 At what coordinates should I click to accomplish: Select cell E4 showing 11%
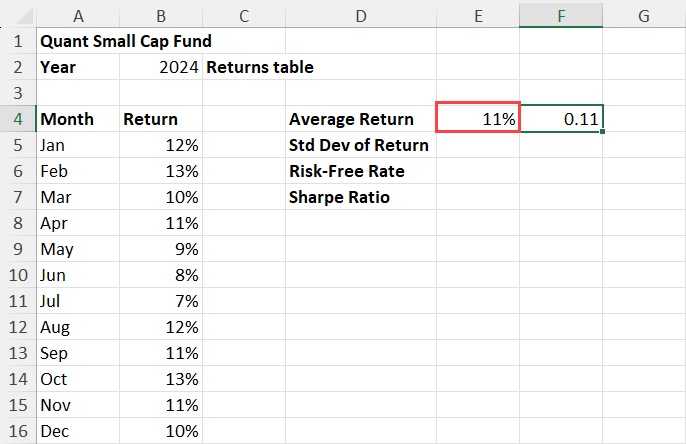[478, 117]
